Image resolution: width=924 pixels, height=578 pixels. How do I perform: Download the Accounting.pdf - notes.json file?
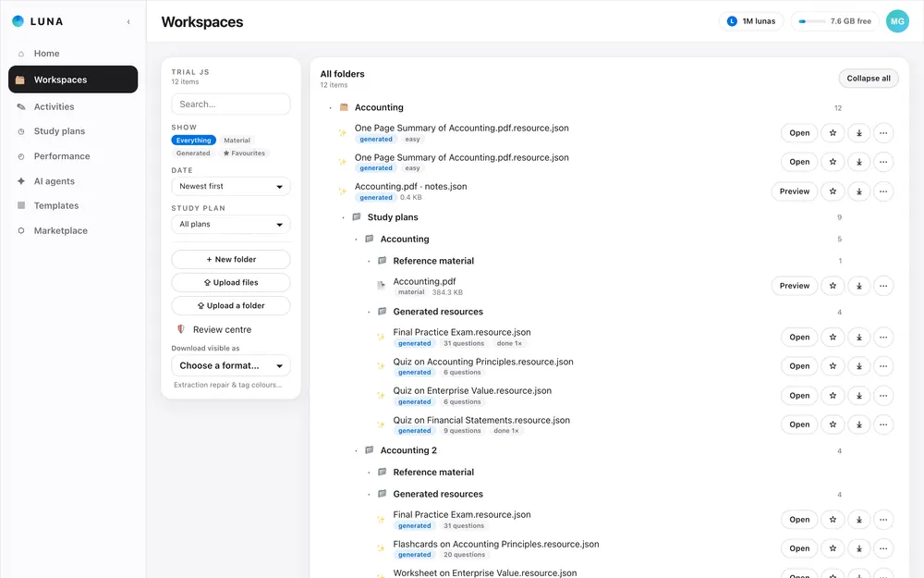(858, 191)
